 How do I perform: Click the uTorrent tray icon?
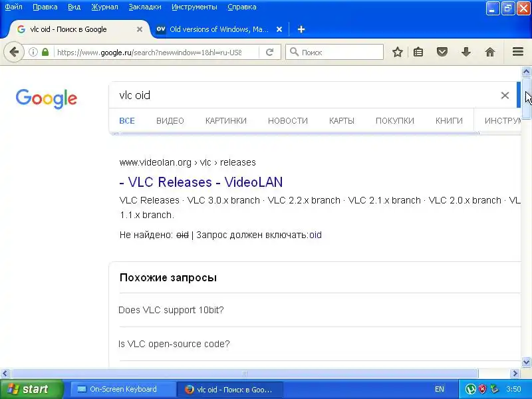coord(470,389)
